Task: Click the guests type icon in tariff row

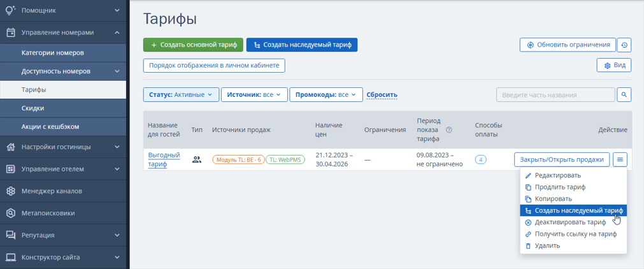Action: coord(197,159)
